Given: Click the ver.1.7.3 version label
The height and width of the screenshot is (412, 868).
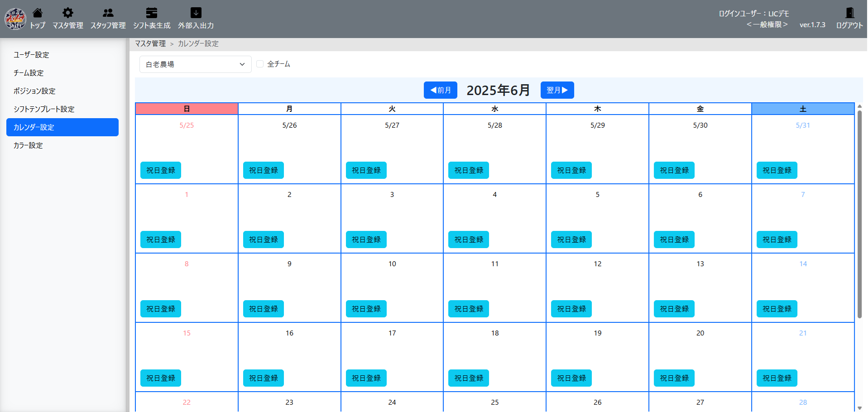Looking at the screenshot, I should click(812, 25).
